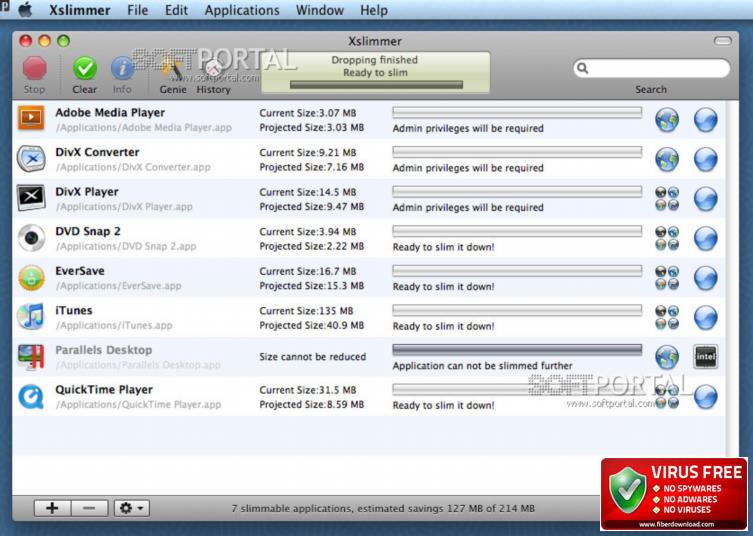
Task: Select the text 'Current Size:31.5 MB'
Action: [308, 390]
